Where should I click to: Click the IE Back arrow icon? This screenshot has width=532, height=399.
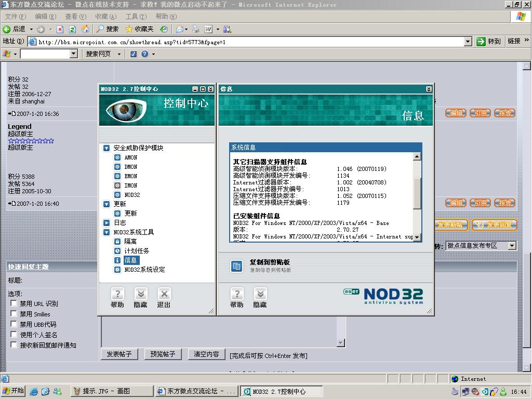coord(6,29)
